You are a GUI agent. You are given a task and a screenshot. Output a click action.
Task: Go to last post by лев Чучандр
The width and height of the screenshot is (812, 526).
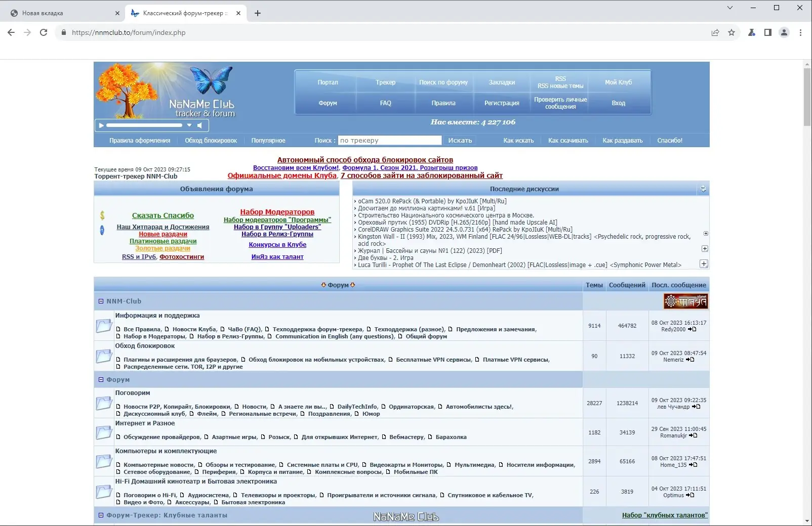coord(696,407)
